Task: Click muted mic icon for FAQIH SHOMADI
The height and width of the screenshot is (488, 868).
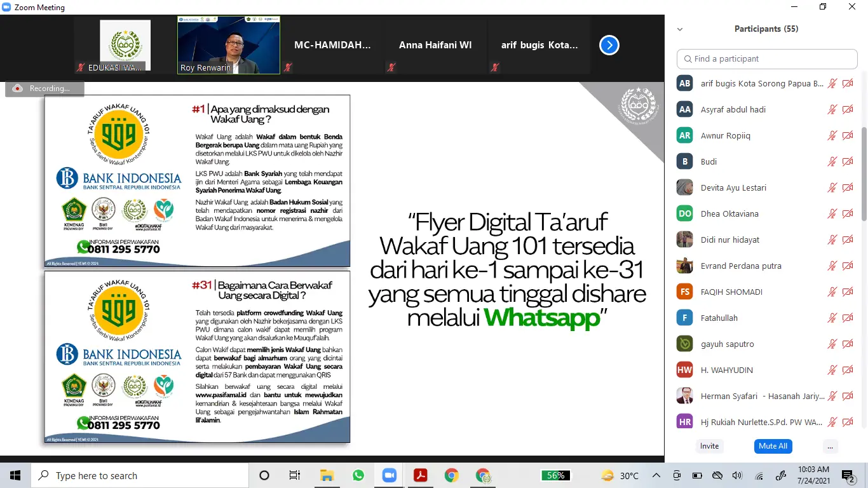Action: click(x=832, y=292)
